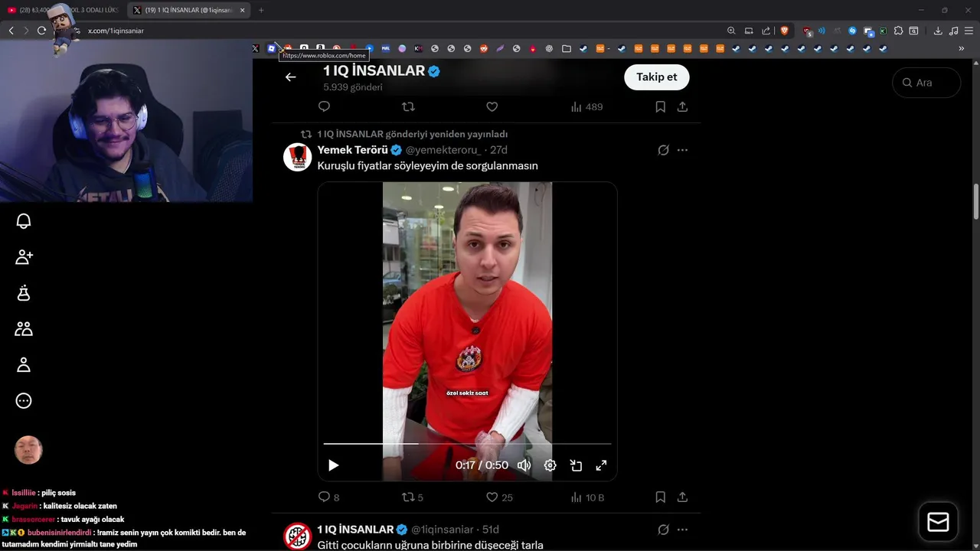
Task: Focus the Ara search field
Action: (x=926, y=83)
